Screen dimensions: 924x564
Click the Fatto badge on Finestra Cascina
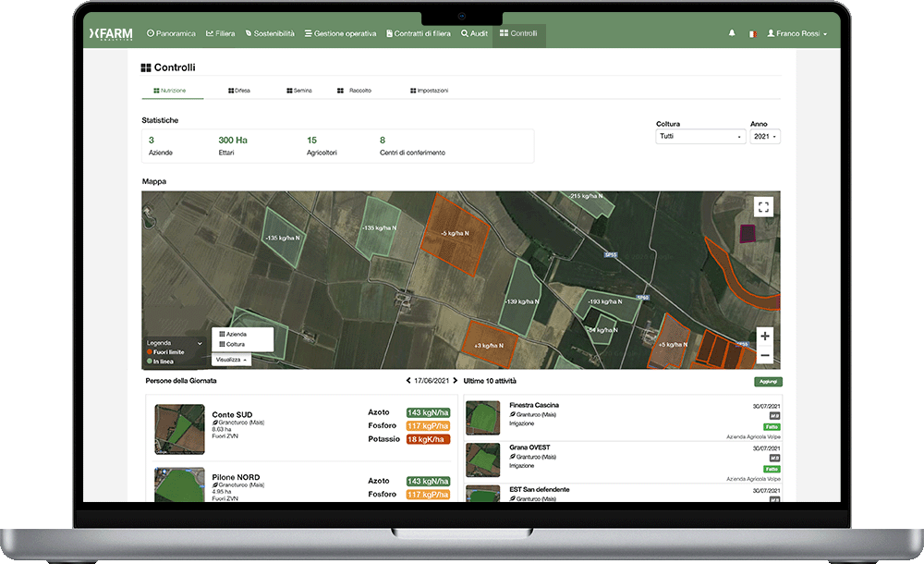772,426
